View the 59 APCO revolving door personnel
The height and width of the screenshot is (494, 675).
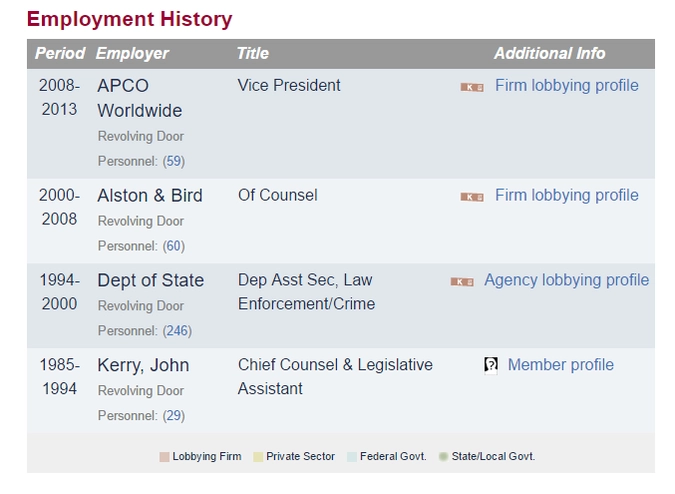click(174, 161)
